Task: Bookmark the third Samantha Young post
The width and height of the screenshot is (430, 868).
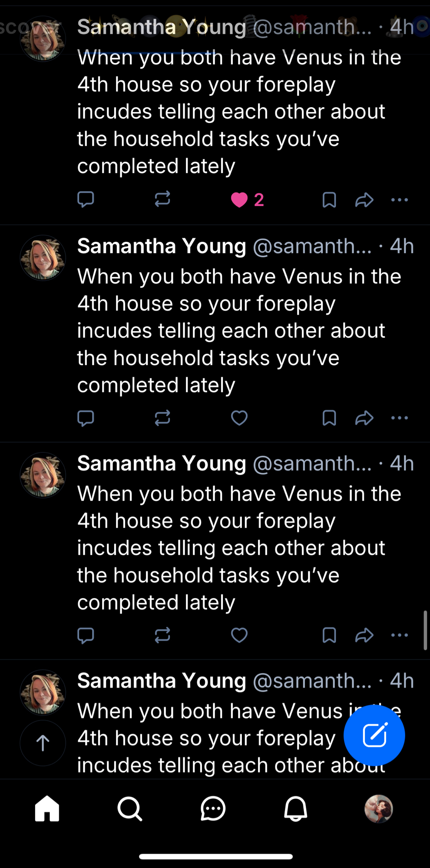Action: pos(329,635)
